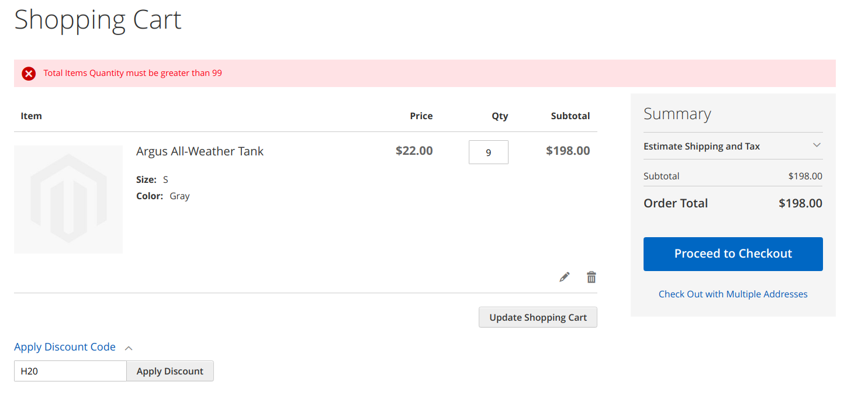Expand Estimate Shipping and Tax chevron arrow
The image size is (868, 399).
pos(817,145)
